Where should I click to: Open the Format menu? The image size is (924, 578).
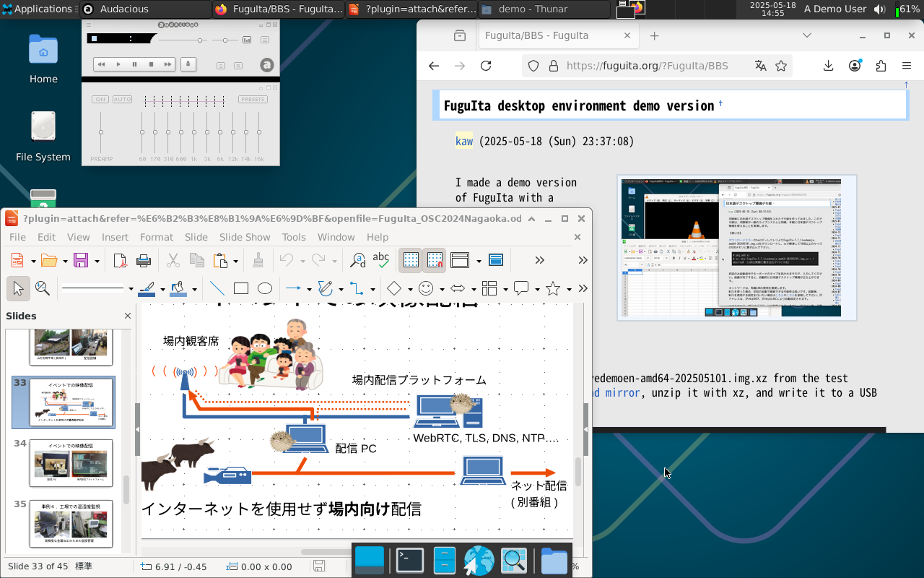tap(156, 237)
